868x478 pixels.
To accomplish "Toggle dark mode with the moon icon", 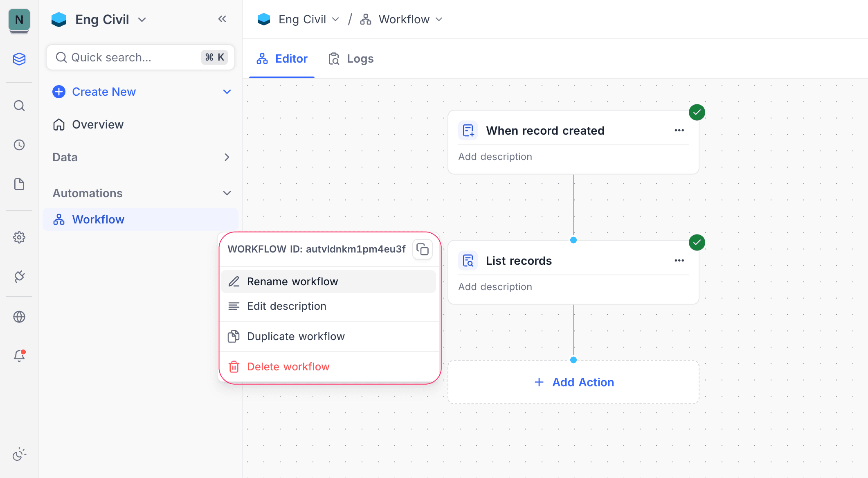I will click(x=19, y=454).
